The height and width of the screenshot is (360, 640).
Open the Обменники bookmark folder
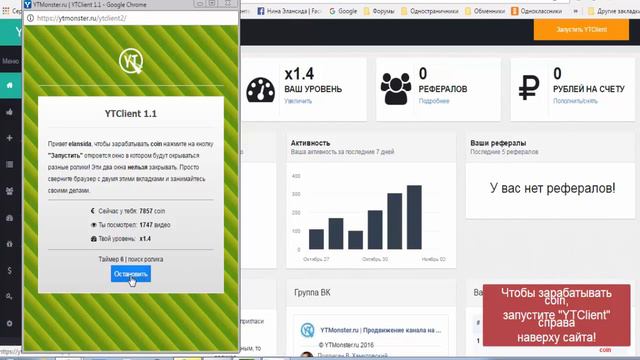[485, 11]
